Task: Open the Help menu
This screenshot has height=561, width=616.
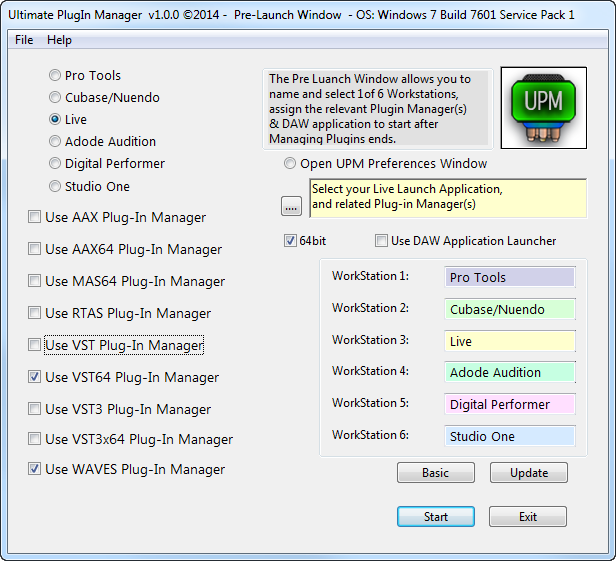Action: coord(59,40)
